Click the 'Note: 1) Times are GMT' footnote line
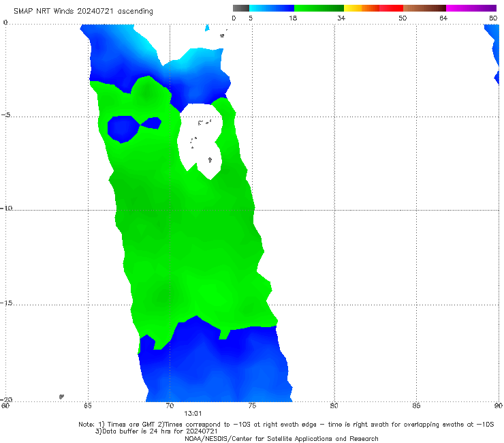504x443 pixels. click(286, 425)
